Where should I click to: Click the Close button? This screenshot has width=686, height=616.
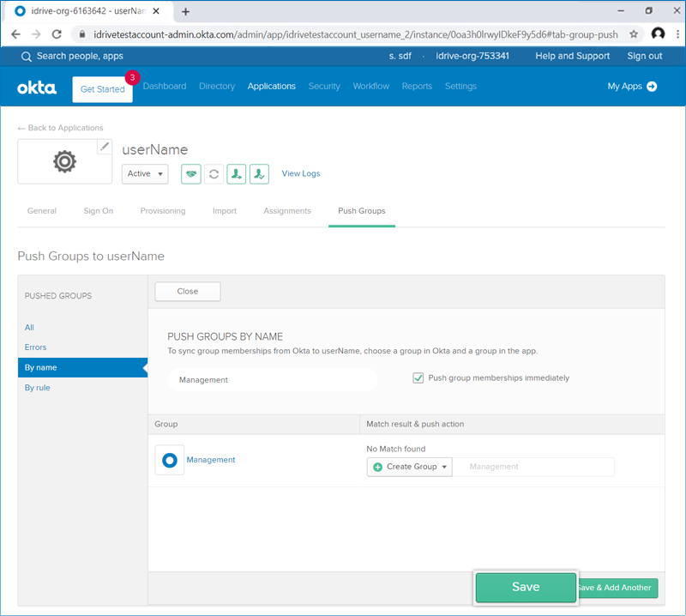pos(188,292)
